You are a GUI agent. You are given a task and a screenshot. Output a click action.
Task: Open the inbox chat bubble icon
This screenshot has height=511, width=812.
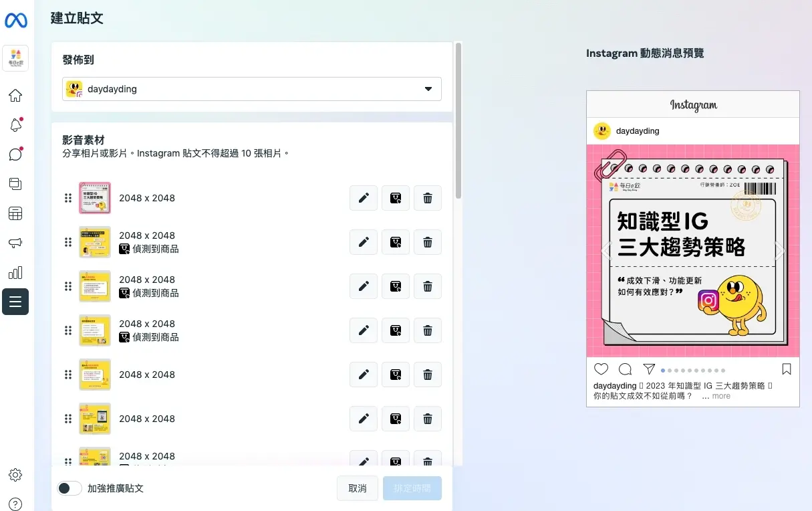[x=15, y=155]
